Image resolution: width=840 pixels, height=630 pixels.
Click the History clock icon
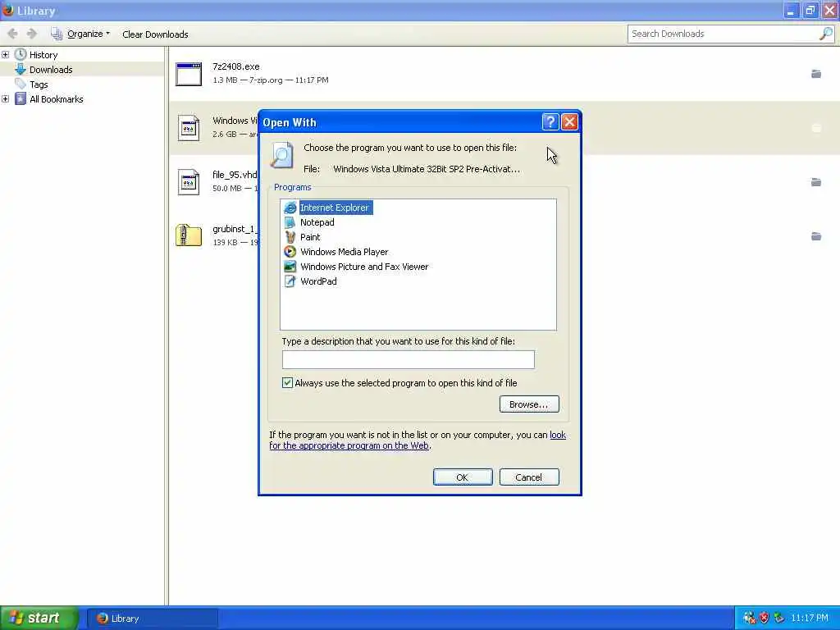pyautogui.click(x=21, y=54)
